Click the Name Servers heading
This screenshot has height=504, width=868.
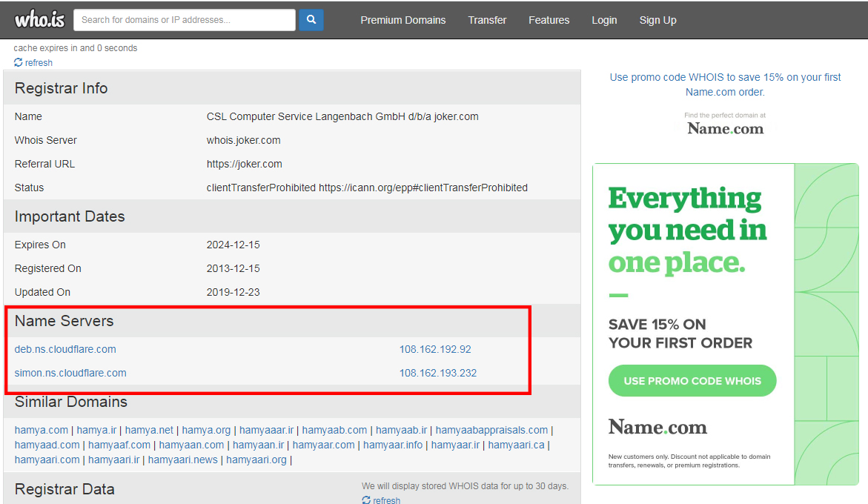tap(64, 321)
